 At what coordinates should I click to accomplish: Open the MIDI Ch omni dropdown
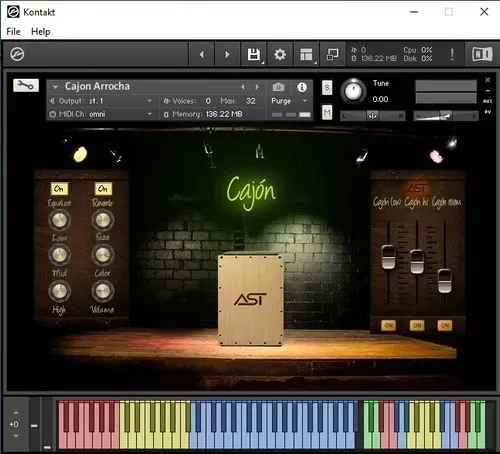(101, 114)
